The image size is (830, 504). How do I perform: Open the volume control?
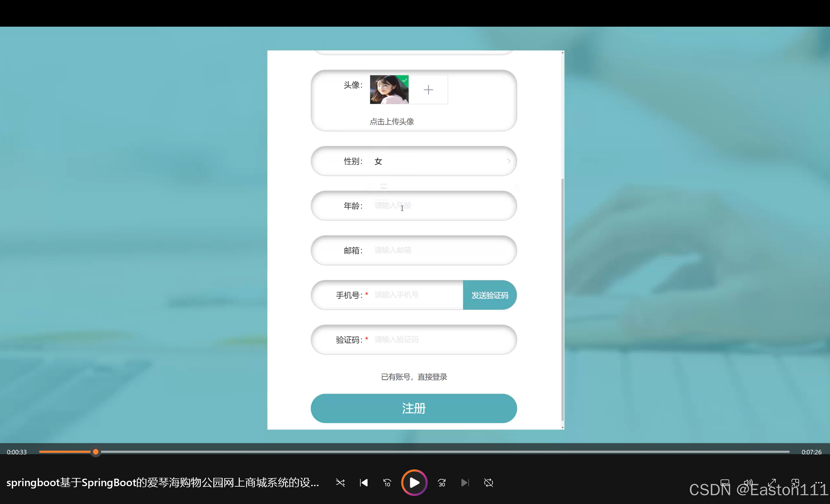click(748, 483)
